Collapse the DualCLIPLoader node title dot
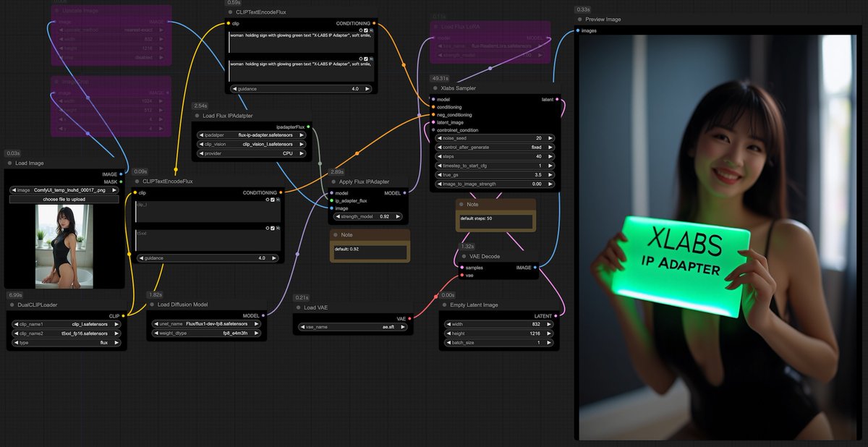This screenshot has height=447, width=868. 12,305
